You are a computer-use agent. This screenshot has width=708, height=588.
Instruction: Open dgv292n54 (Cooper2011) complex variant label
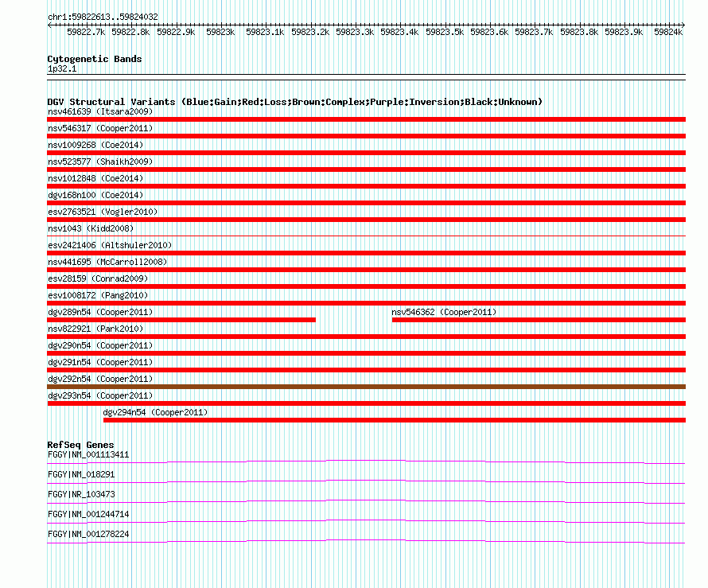pyautogui.click(x=100, y=379)
